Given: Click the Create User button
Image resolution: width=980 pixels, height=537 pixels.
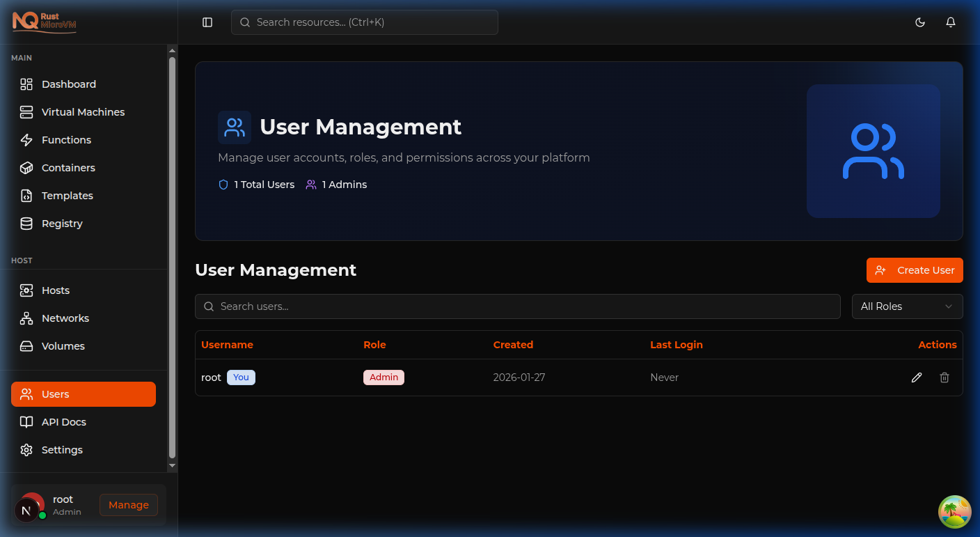Looking at the screenshot, I should tap(915, 270).
